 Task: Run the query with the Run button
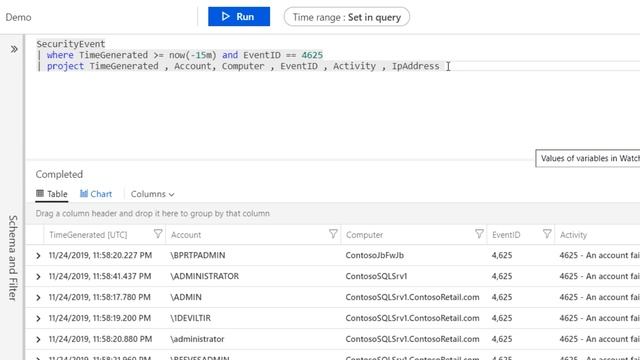pos(239,17)
